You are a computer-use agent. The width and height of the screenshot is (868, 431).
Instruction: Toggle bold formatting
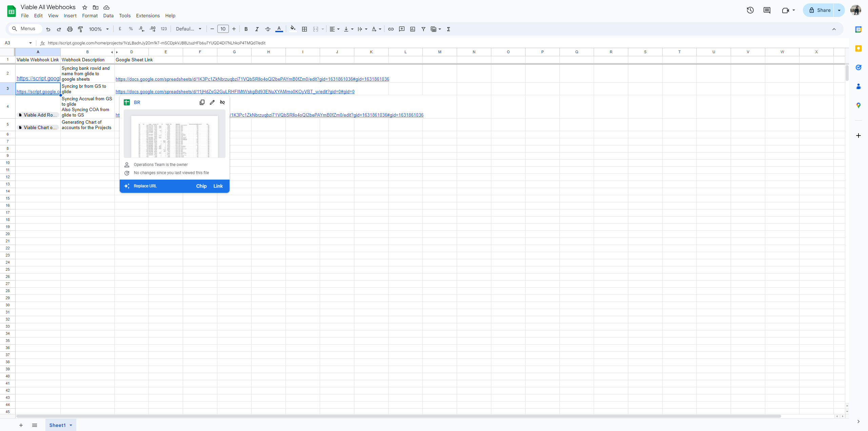pos(246,29)
